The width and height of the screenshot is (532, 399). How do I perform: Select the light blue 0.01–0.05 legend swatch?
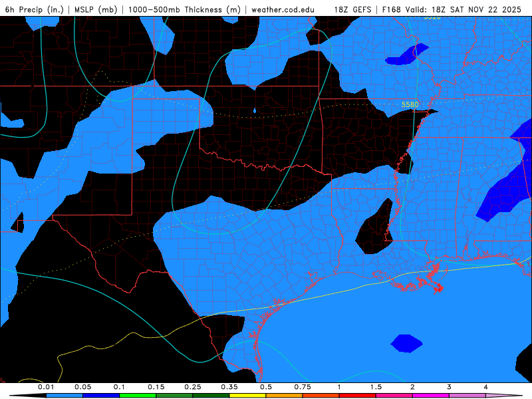point(65,396)
